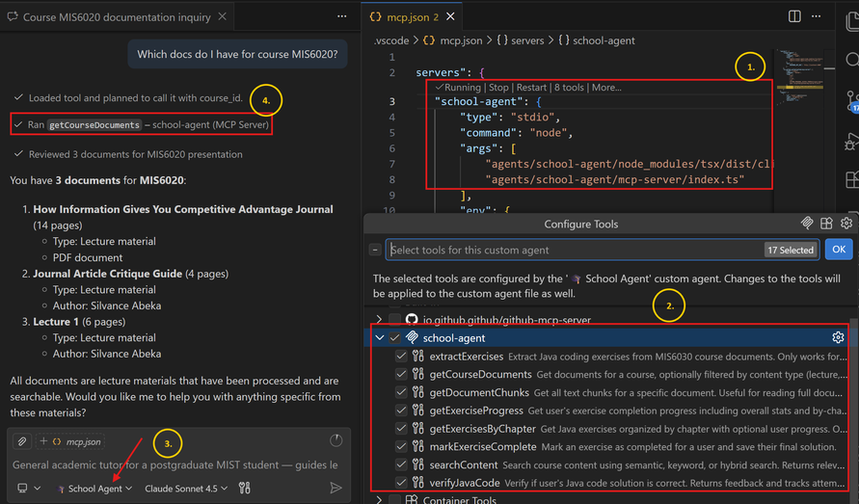Click the mcp.json attached context chip
This screenshot has width=859, height=504.
71,441
